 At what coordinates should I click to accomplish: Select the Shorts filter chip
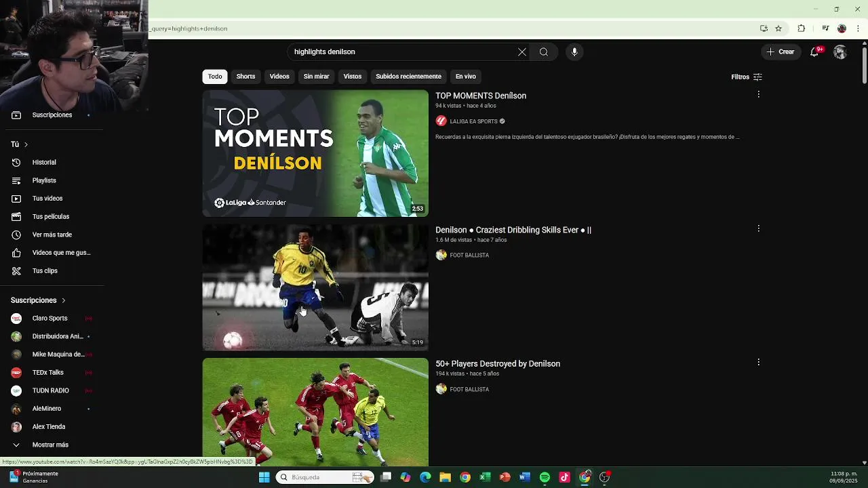[x=245, y=77]
